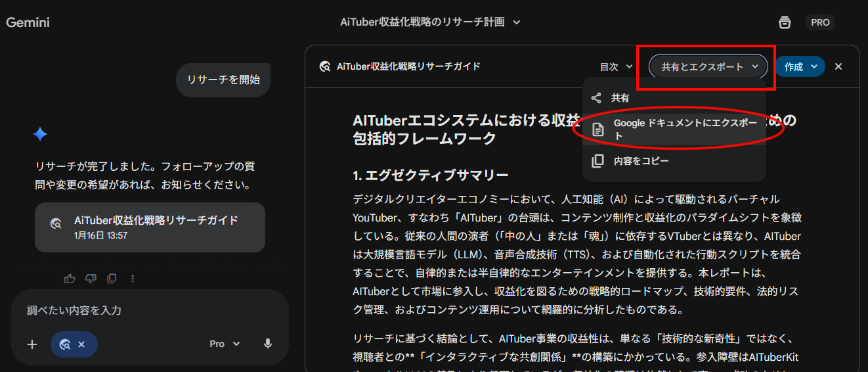Click the thumbs down feedback icon

[91, 279]
